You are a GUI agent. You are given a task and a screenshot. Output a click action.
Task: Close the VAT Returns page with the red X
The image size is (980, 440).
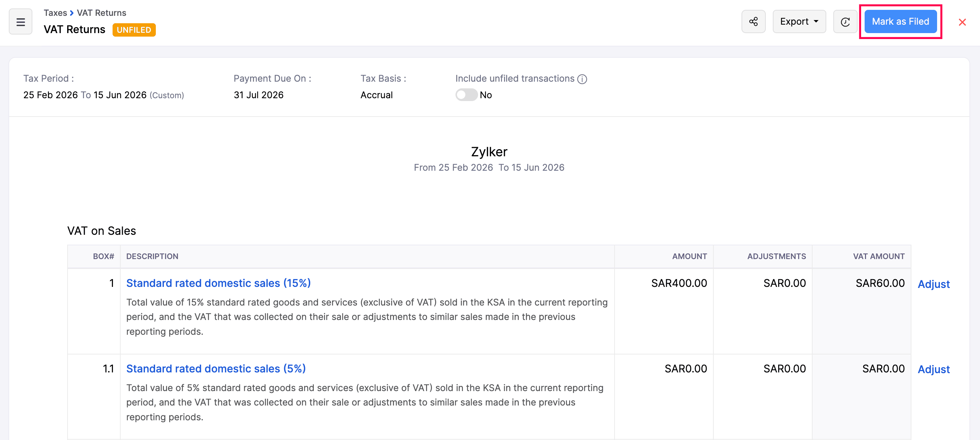[x=962, y=22]
